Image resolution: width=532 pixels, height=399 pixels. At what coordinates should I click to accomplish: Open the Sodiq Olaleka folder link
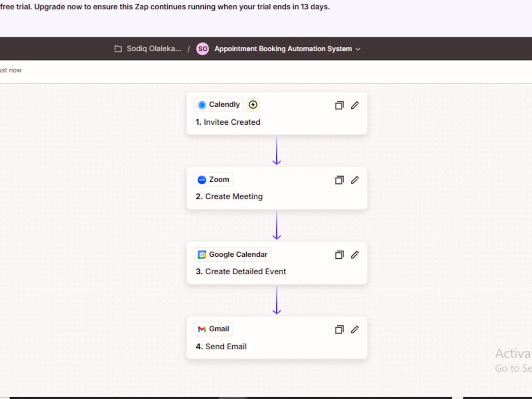(x=154, y=49)
